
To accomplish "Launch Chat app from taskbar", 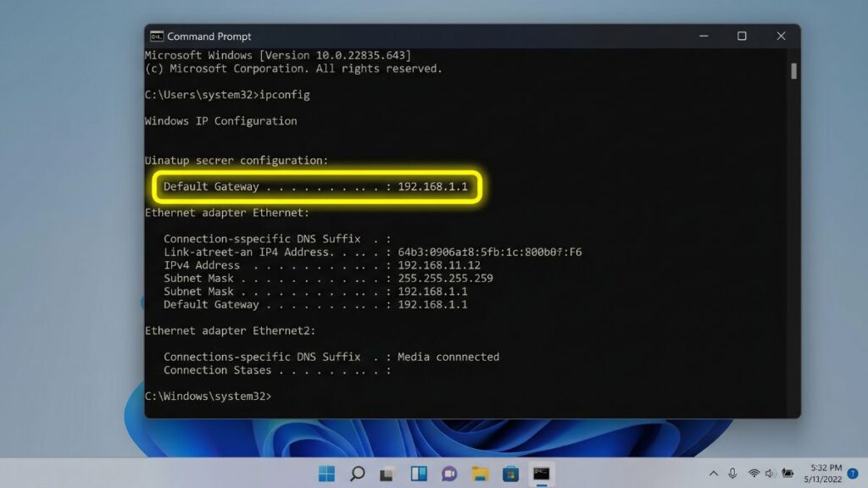I will point(449,474).
